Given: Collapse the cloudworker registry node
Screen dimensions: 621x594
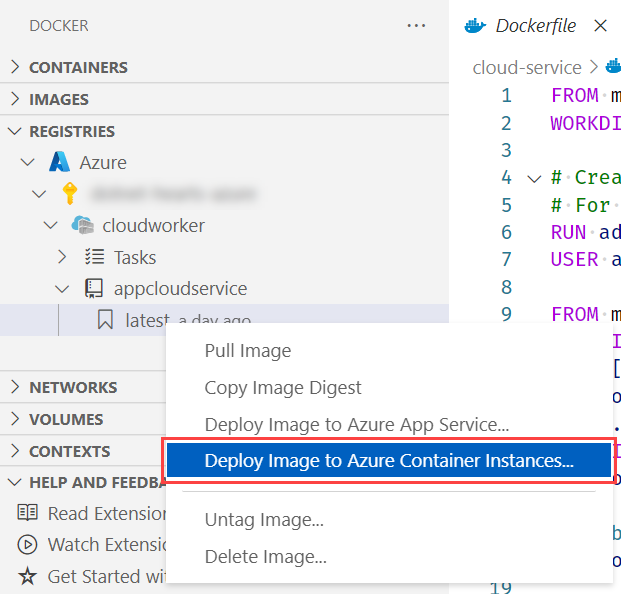Looking at the screenshot, I should 50,225.
